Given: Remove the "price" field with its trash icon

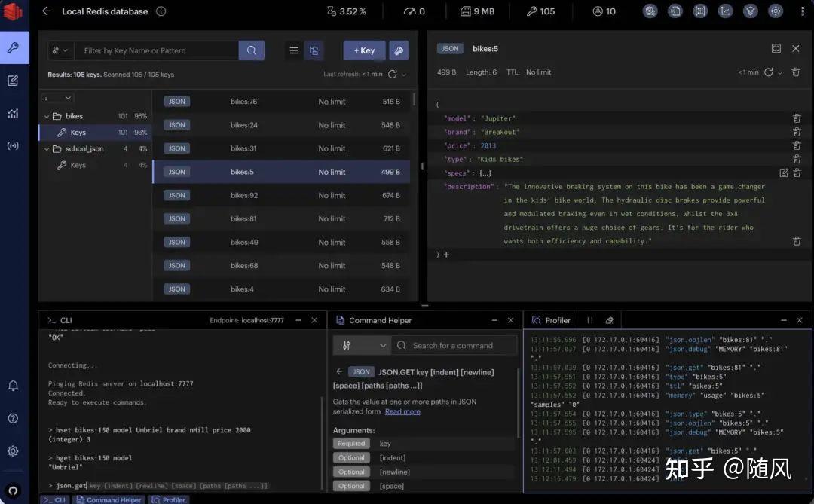Looking at the screenshot, I should [x=797, y=145].
